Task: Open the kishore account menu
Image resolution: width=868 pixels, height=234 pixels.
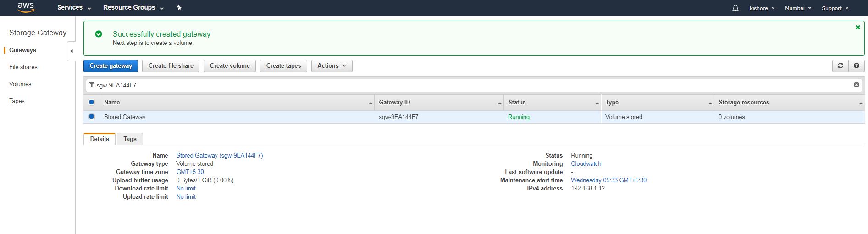Action: (x=762, y=8)
